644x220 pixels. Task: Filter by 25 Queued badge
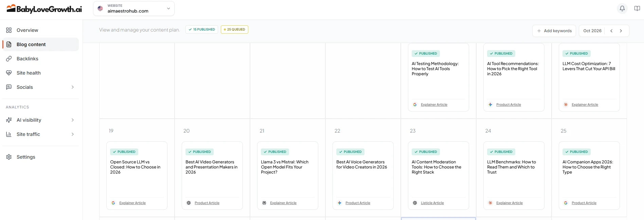[x=234, y=29]
